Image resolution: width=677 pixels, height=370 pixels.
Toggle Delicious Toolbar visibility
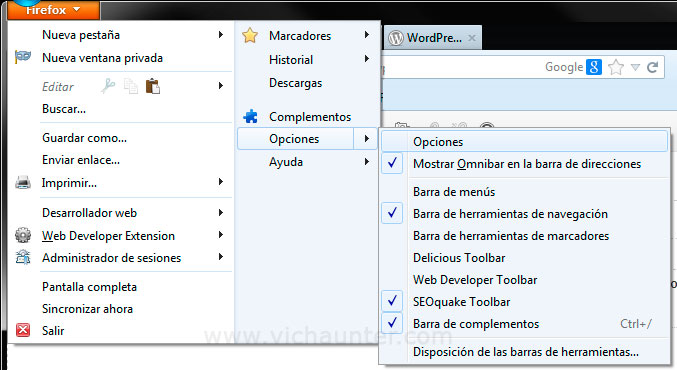coord(459,258)
